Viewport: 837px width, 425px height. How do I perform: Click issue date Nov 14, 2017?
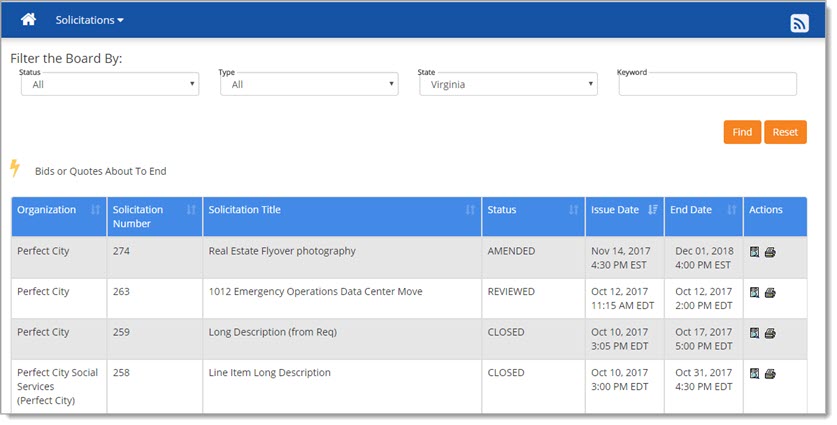[x=621, y=251]
